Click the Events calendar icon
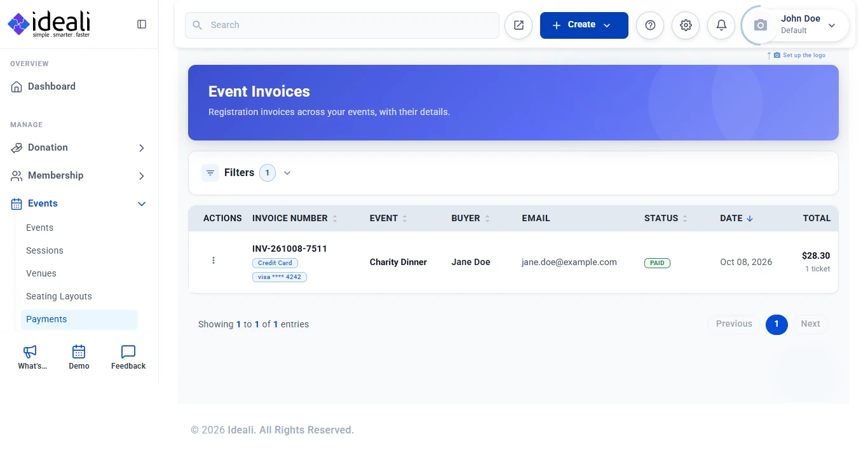This screenshot has height=457, width=868. 17,203
